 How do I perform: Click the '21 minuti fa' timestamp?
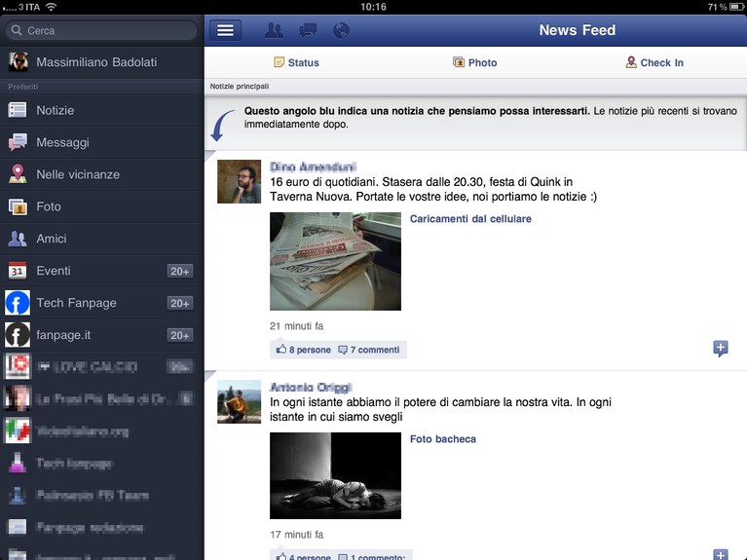tap(296, 326)
